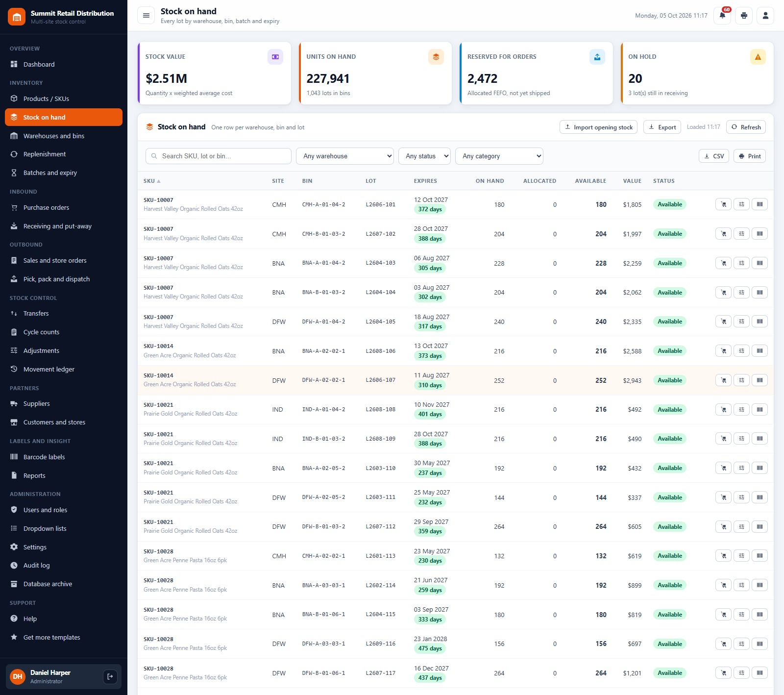Open the Any category dropdown
784x695 pixels.
tap(499, 156)
